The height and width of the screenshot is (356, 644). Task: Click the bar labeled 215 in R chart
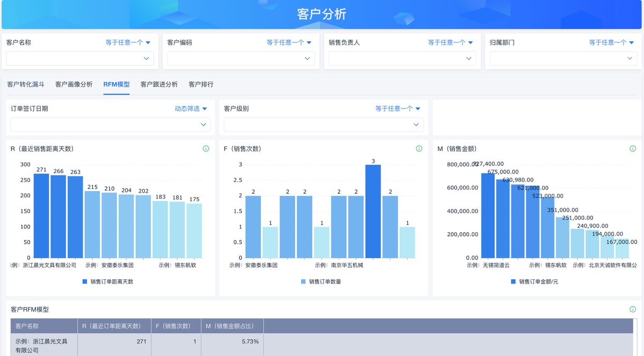(92, 225)
